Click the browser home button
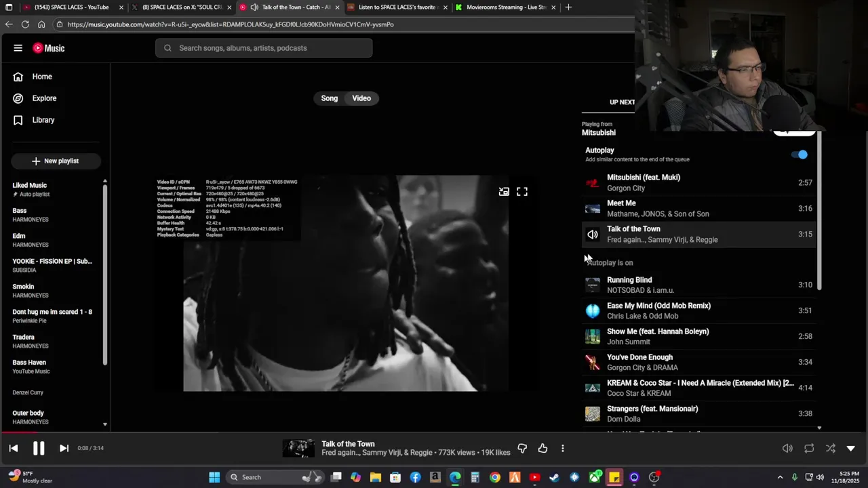Image resolution: width=868 pixels, height=488 pixels. [41, 24]
